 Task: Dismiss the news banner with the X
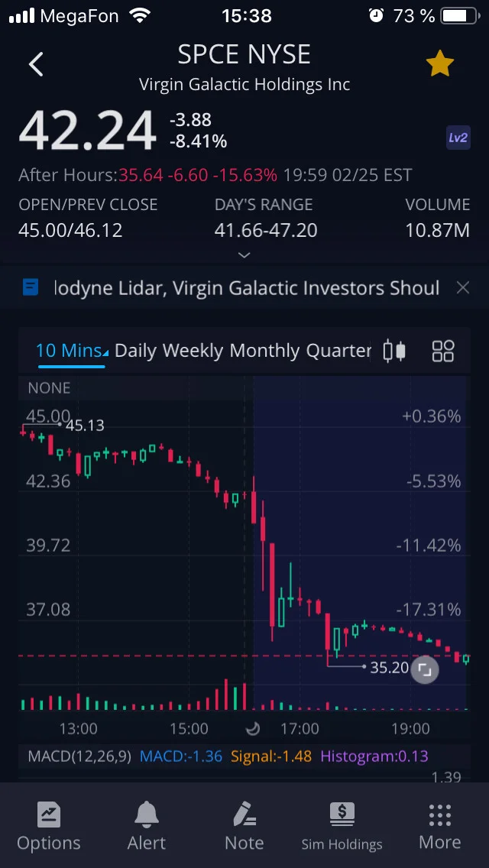462,287
